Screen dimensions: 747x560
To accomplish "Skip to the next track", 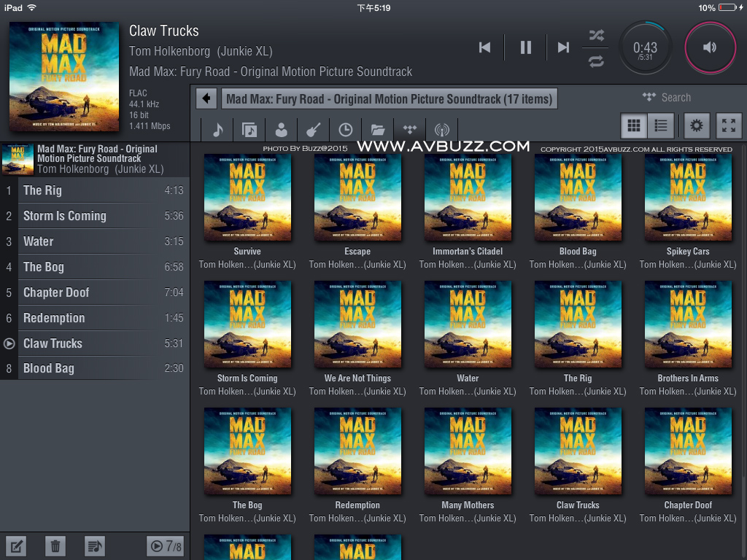I will [x=564, y=47].
